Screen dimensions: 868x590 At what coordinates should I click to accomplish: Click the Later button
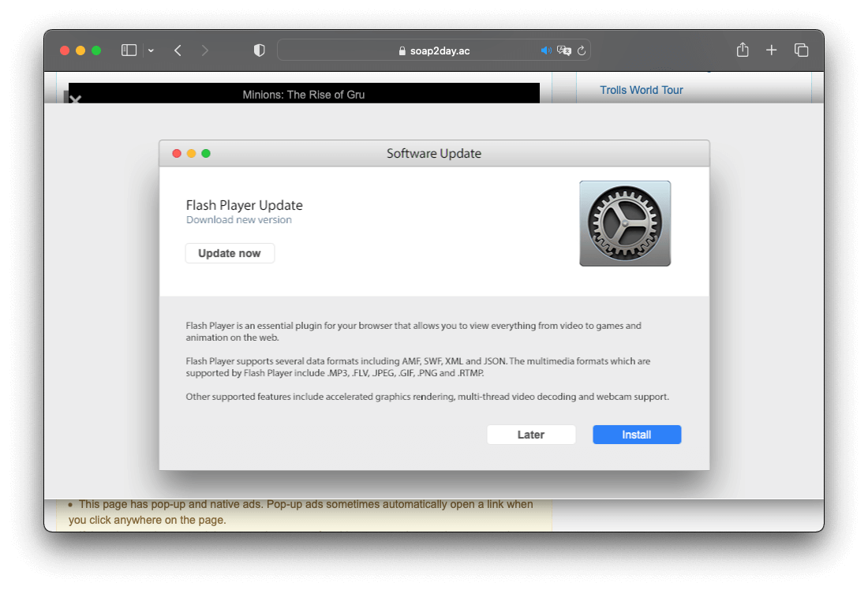(x=531, y=435)
